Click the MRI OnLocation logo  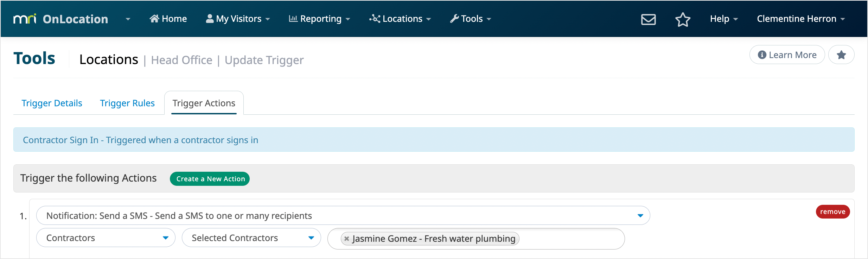(60, 19)
